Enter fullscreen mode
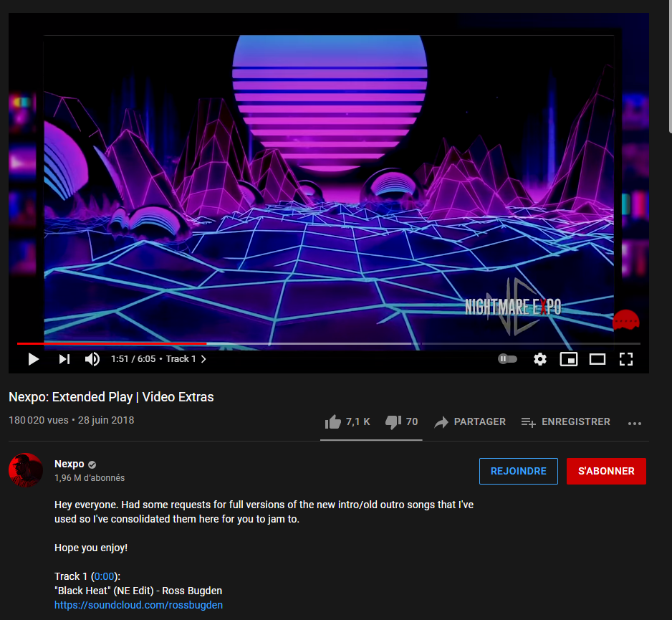Screen dimensions: 672x620 [x=626, y=359]
